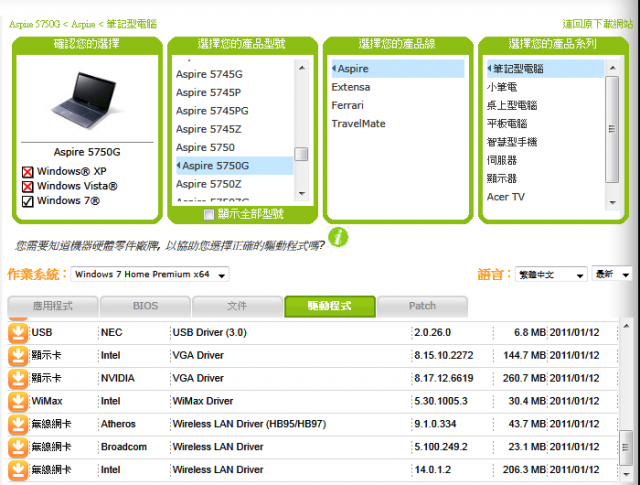The width and height of the screenshot is (640, 485).
Task: Click the model list scrollbar thumb
Action: (x=301, y=154)
